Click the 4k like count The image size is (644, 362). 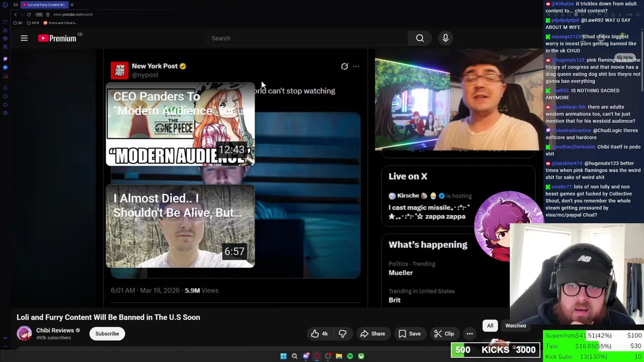325,333
